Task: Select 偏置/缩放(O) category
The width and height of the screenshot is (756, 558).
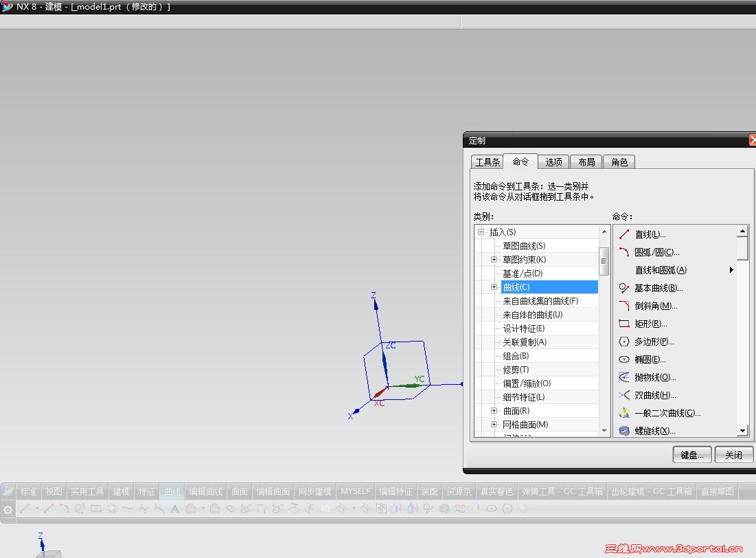Action: pos(527,383)
